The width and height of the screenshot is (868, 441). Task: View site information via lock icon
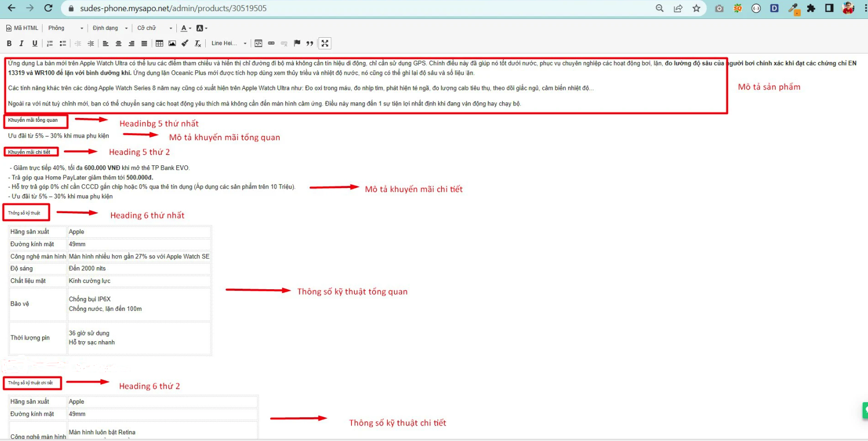(71, 8)
